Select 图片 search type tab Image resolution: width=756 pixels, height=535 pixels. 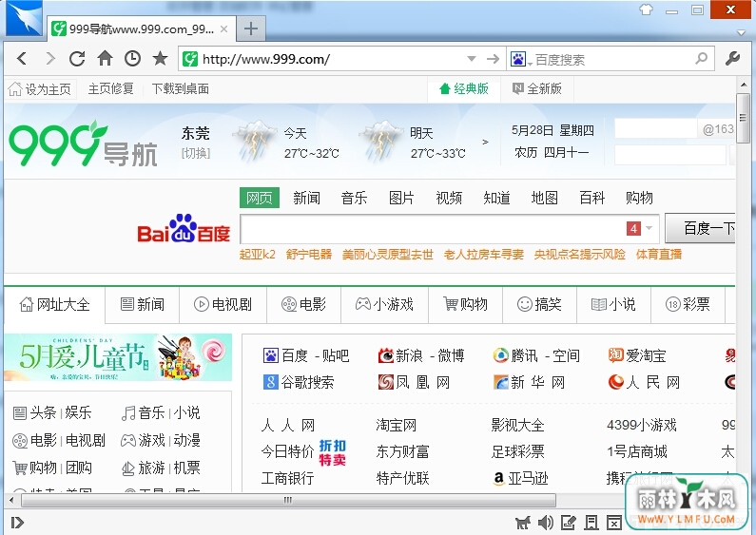click(401, 198)
